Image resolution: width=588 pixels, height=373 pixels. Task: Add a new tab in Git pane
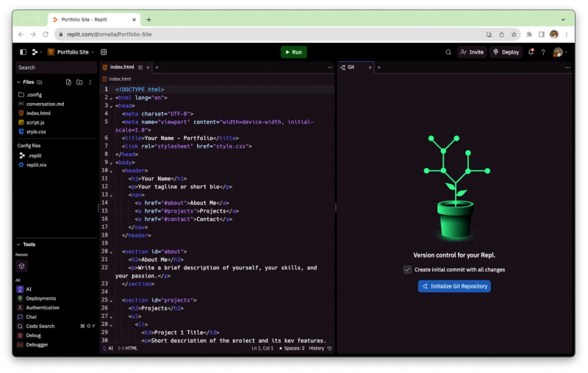click(x=379, y=68)
